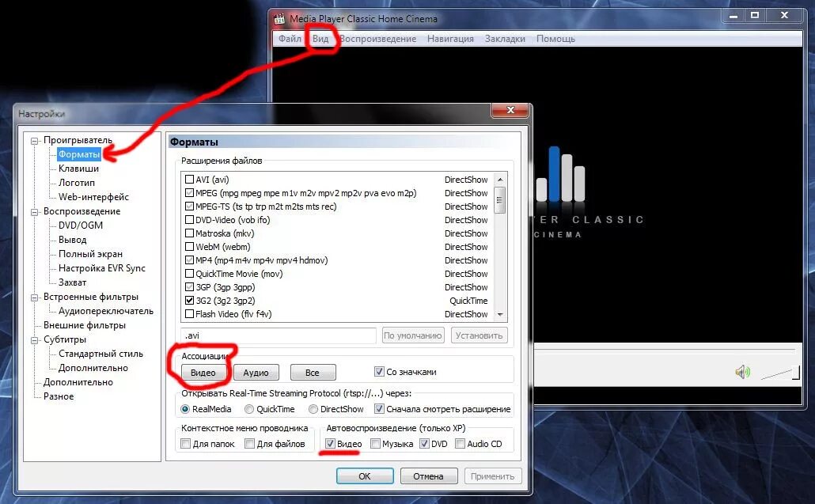Click the Видео association button
815x504 pixels.
tap(203, 373)
